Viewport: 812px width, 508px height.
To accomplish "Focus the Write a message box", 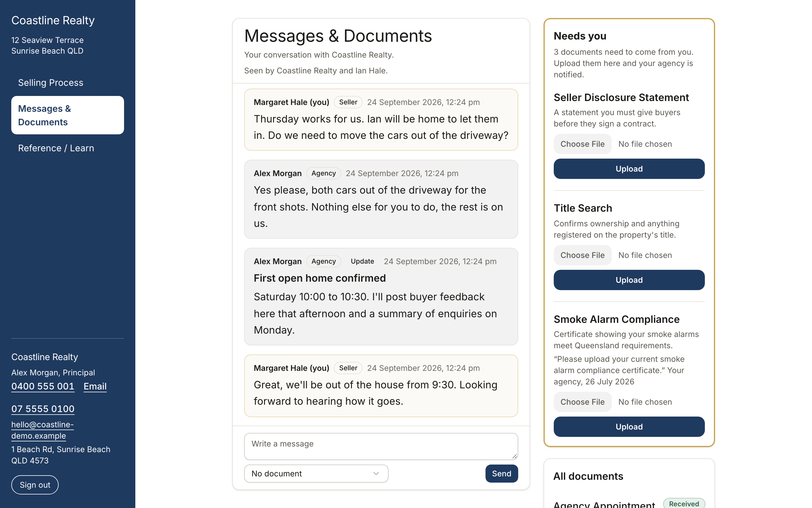I will (381, 446).
